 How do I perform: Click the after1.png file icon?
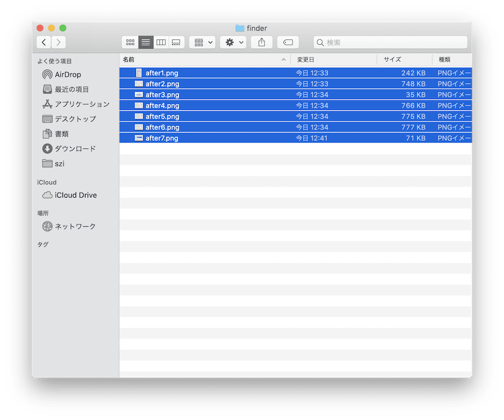click(139, 73)
